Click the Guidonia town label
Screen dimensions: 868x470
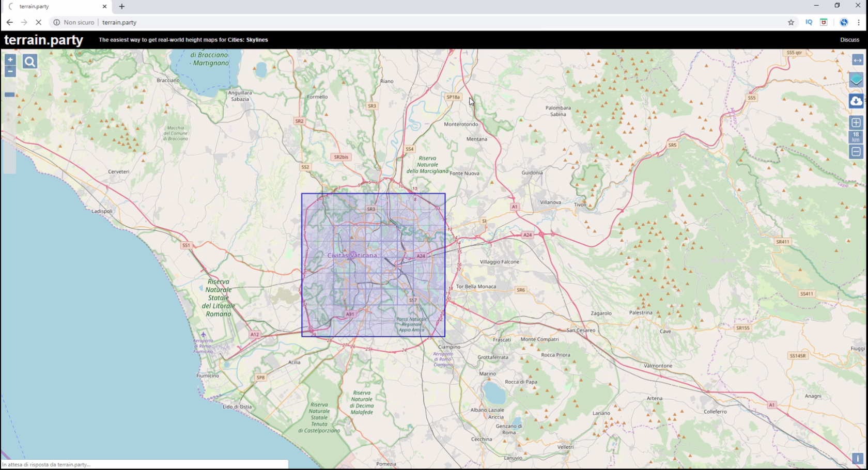(x=532, y=173)
